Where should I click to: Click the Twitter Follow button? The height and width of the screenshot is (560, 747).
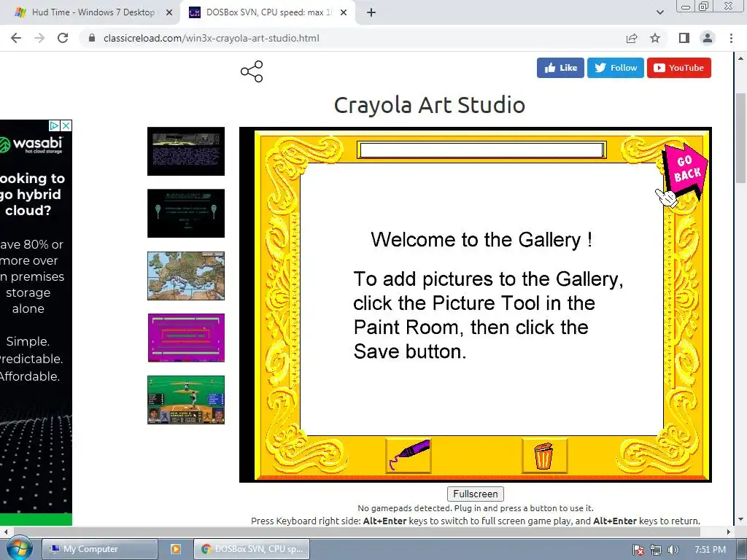(616, 68)
